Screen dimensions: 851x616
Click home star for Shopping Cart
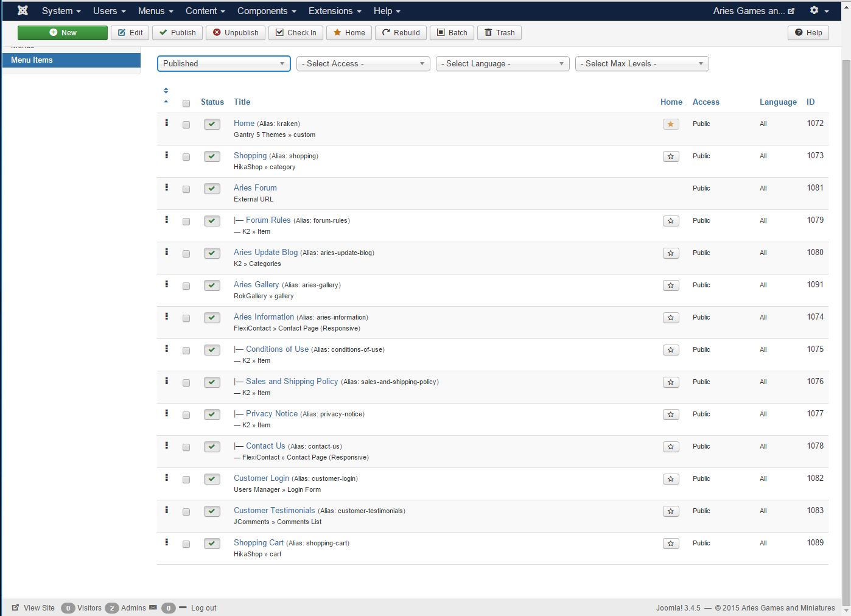coord(671,544)
